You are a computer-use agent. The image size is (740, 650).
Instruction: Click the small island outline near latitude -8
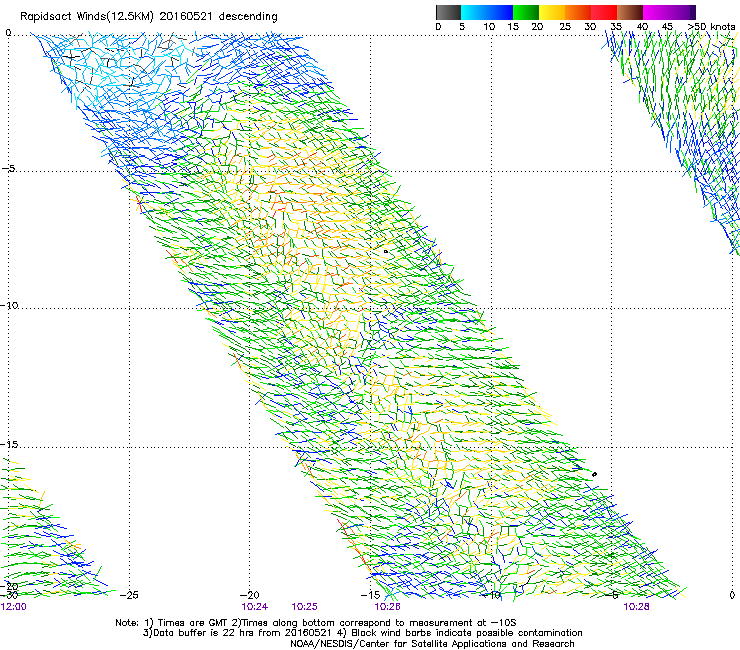tap(386, 252)
